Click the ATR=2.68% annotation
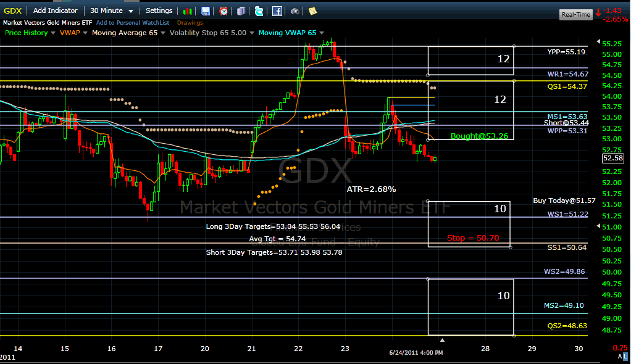631x364 pixels. [x=372, y=189]
